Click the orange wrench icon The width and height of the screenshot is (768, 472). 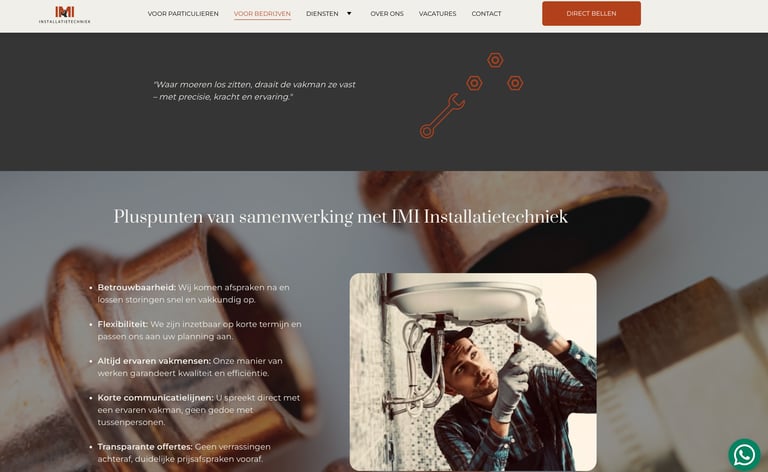(x=442, y=116)
